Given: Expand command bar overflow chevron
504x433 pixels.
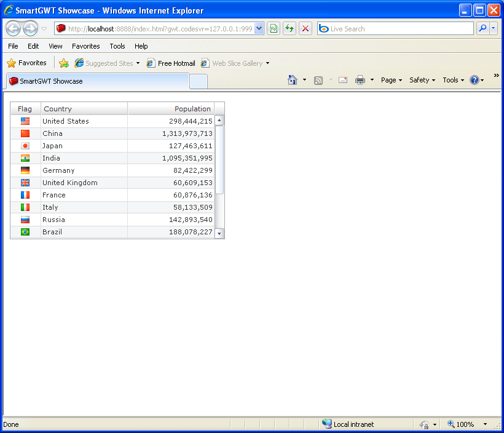Looking at the screenshot, I should (x=496, y=75).
